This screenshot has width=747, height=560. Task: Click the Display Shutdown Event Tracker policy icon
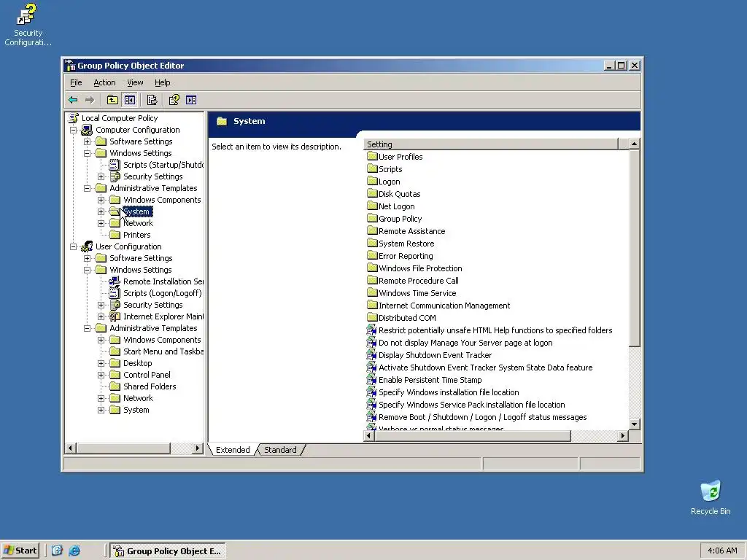(x=371, y=355)
